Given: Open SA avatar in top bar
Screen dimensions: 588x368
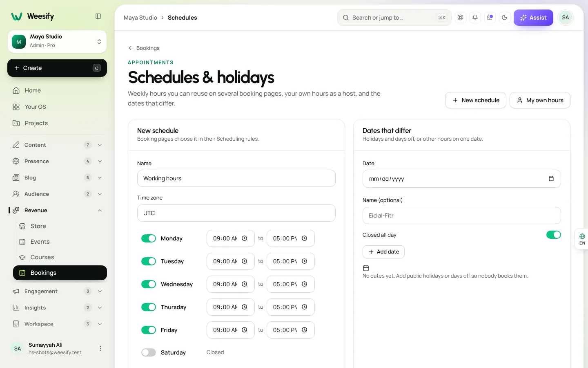Looking at the screenshot, I should pyautogui.click(x=566, y=18).
